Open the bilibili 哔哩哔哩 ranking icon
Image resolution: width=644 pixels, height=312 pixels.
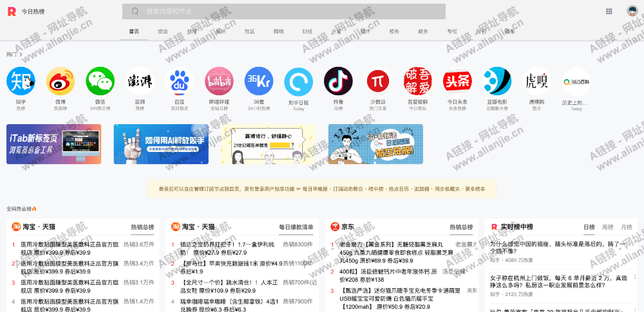[x=220, y=81]
